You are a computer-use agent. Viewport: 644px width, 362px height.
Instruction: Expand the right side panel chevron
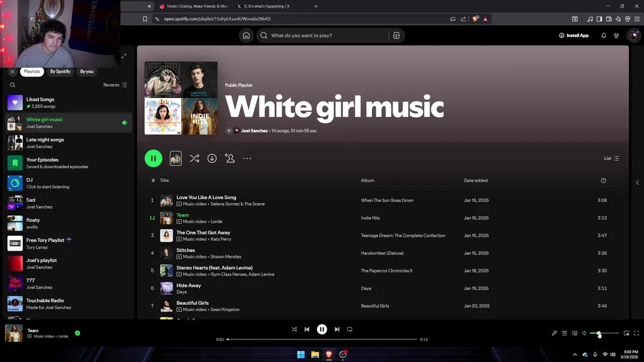click(x=637, y=183)
